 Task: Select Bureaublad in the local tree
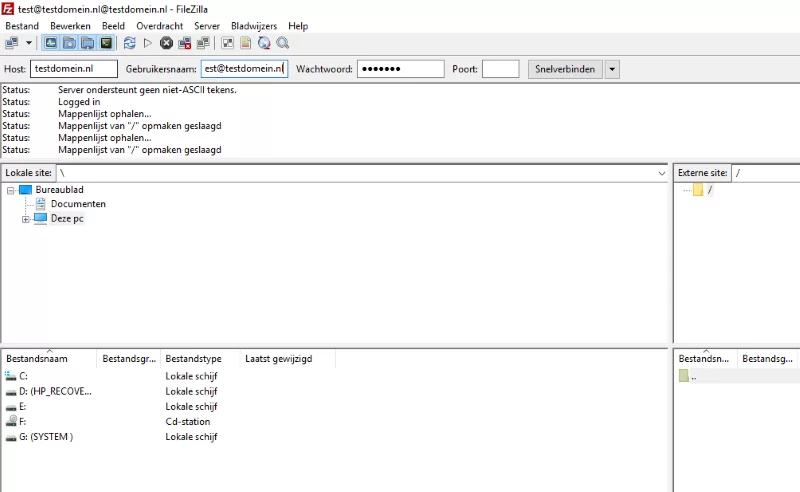59,190
